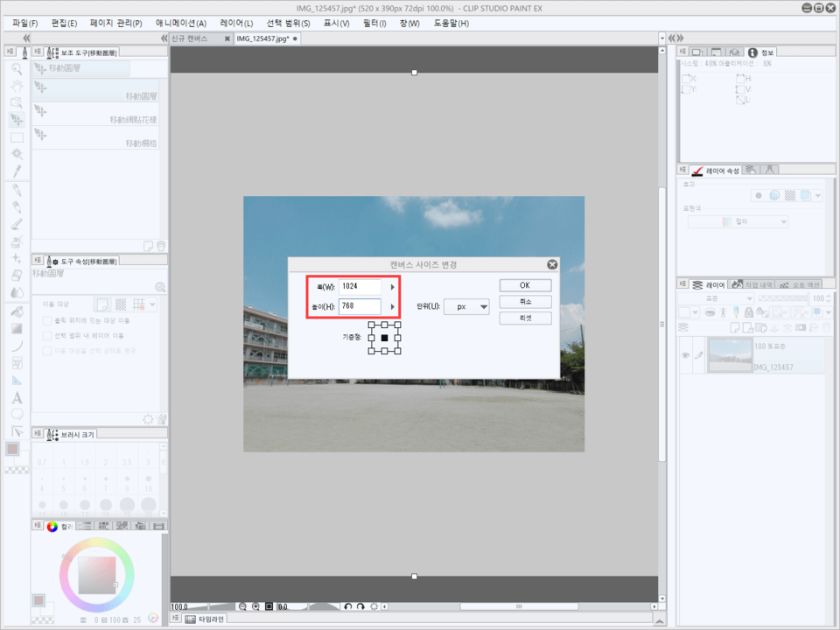Viewport: 840px width, 630px height.
Task: Select the Eyedropper tool in toolbar
Action: (x=17, y=170)
